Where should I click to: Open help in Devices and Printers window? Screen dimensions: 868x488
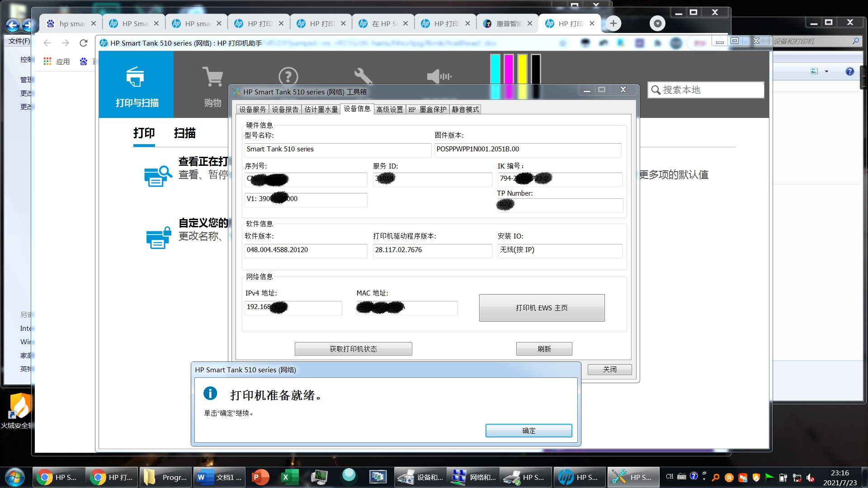[x=850, y=71]
